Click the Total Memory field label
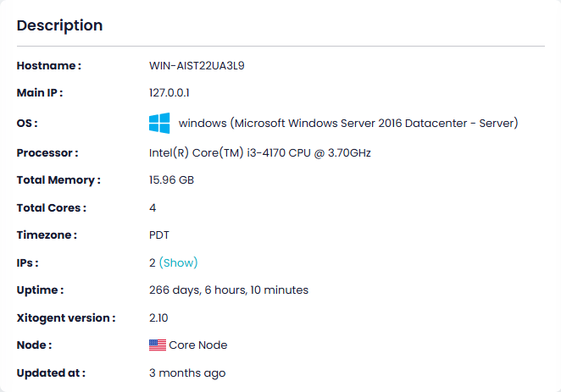Viewport: 561px width, 392px height. click(58, 180)
